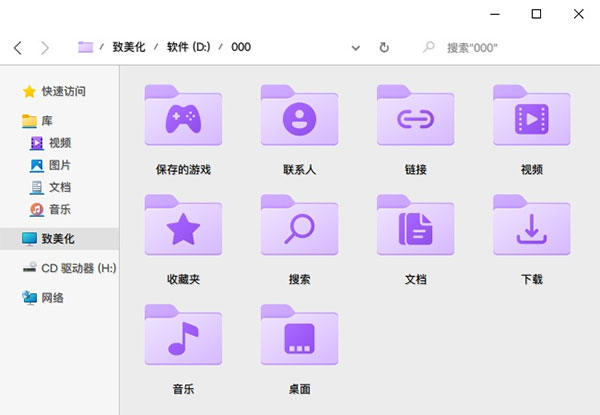Select CD 驱动器 (H:) in sidebar
The height and width of the screenshot is (415, 600).
click(77, 268)
